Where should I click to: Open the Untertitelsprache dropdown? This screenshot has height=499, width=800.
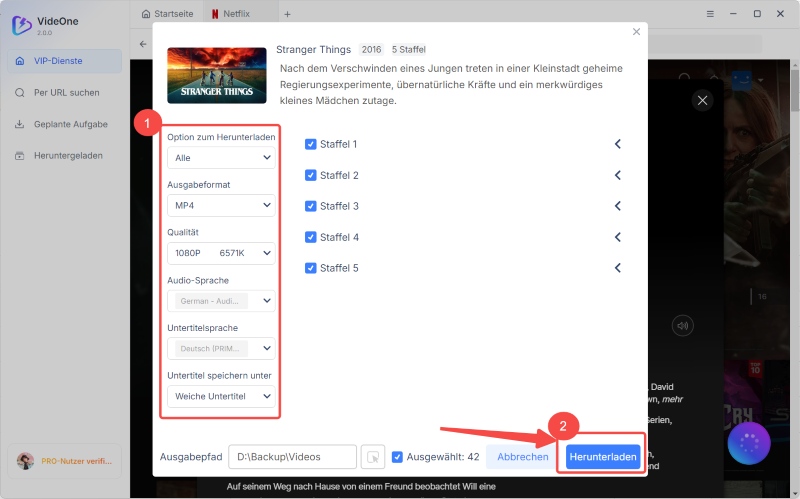[x=221, y=348]
